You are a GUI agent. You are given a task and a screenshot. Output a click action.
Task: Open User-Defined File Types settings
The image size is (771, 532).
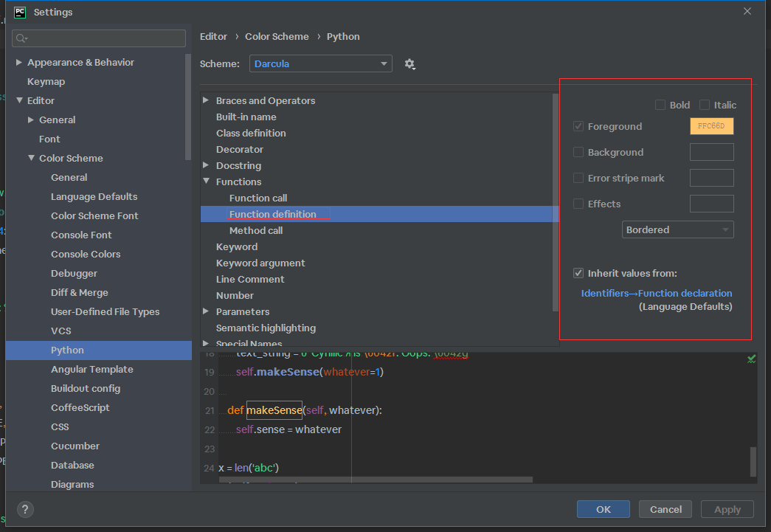105,311
